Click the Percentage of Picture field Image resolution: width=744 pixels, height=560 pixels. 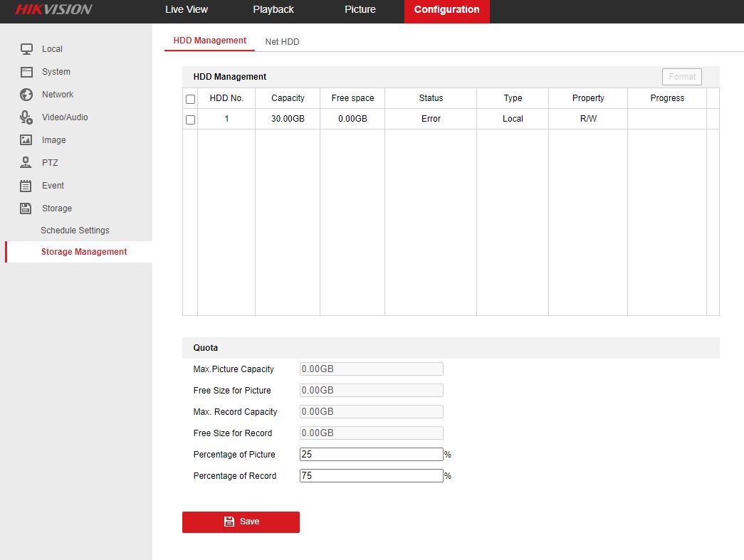point(371,455)
